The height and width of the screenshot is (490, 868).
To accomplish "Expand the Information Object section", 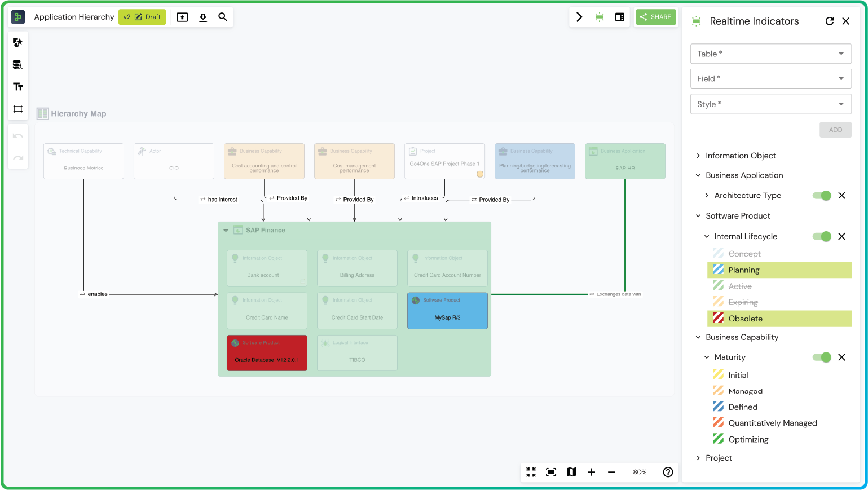I will tap(740, 156).
